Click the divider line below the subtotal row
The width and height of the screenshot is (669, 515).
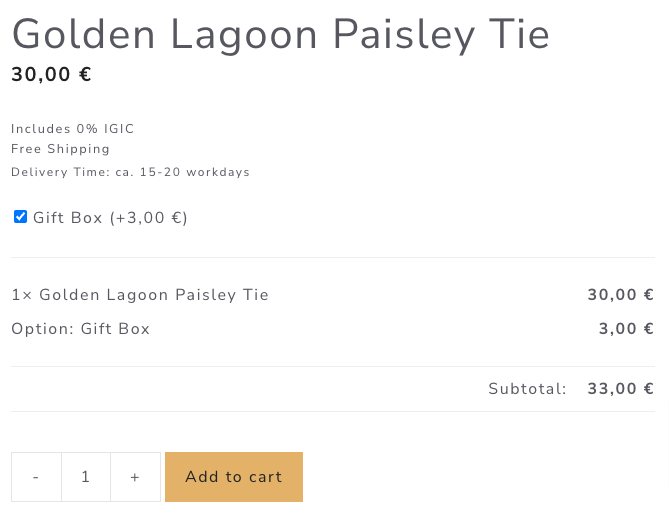click(333, 411)
